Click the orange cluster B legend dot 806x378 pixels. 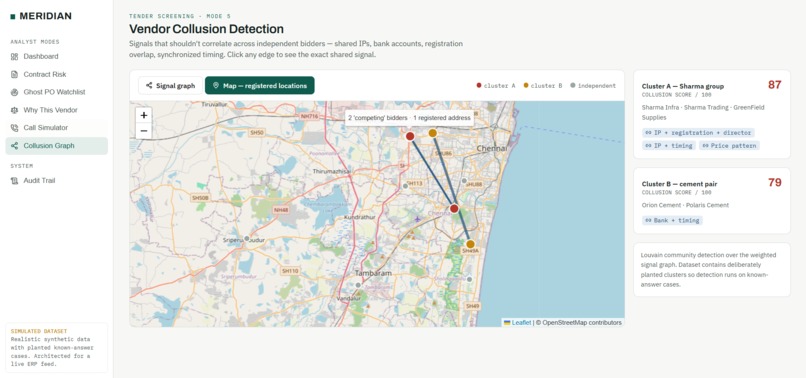(x=526, y=85)
